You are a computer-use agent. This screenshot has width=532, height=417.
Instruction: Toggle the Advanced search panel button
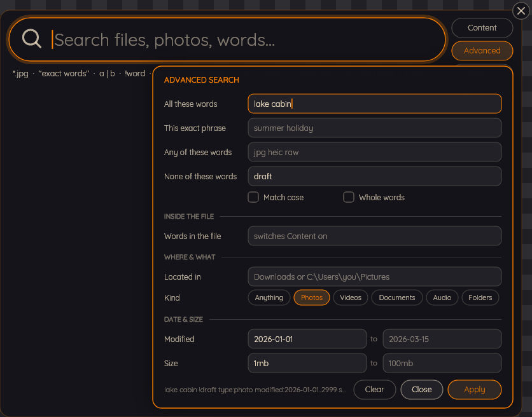[x=482, y=50]
